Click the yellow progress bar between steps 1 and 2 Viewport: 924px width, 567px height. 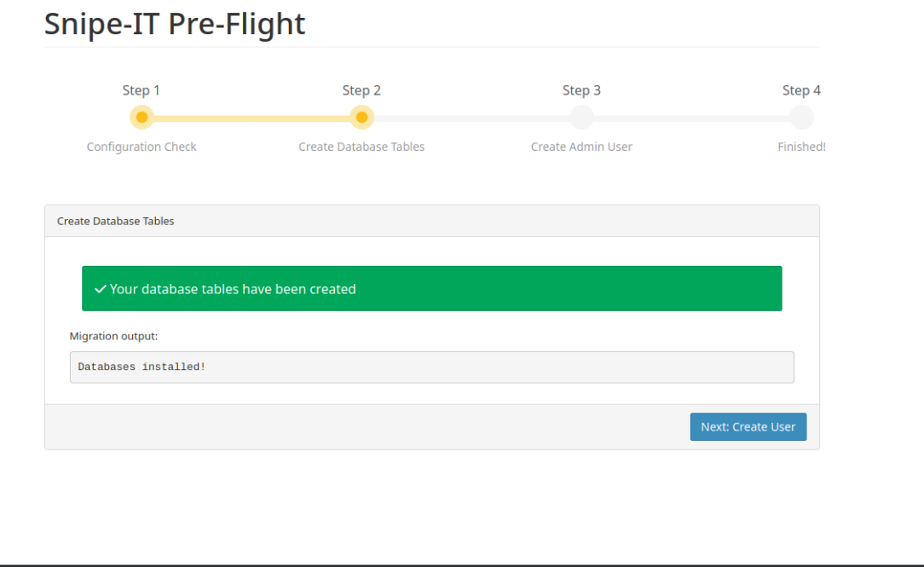[x=251, y=118]
